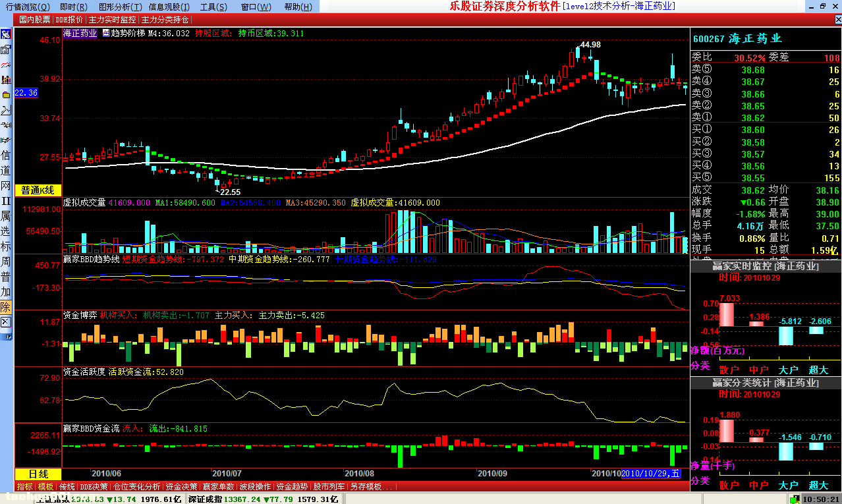Click the small red trend line sidebar icon
The image size is (842, 504).
tap(6, 65)
